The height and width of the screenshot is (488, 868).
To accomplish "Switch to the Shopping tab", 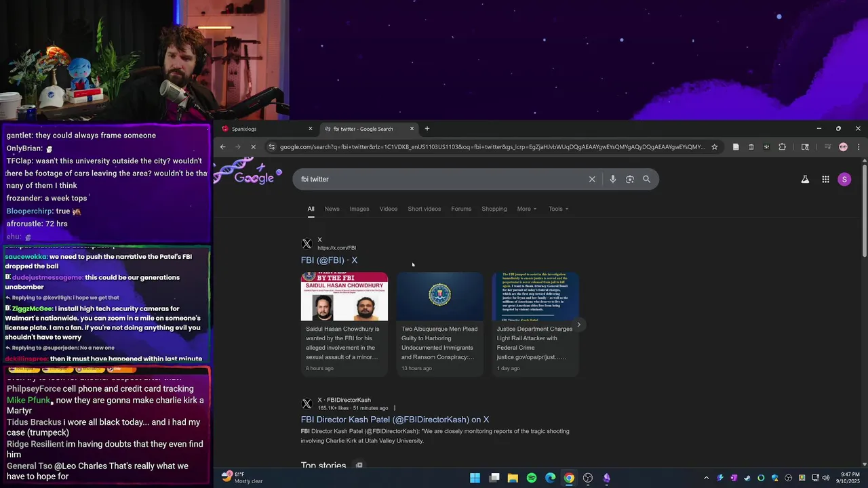I will pyautogui.click(x=494, y=209).
